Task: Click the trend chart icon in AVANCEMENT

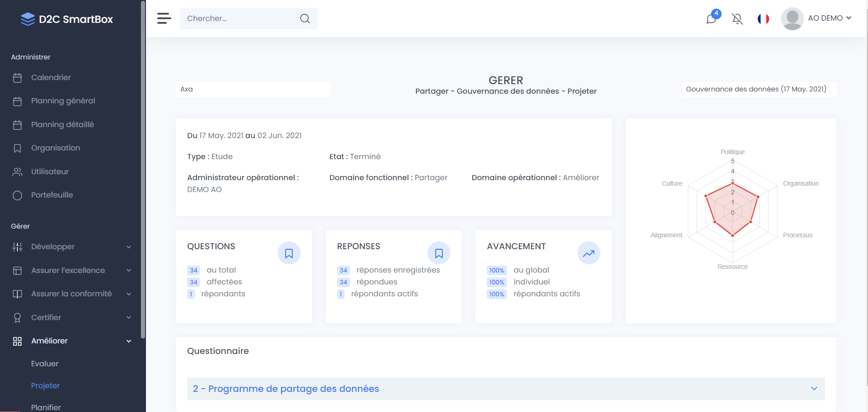Action: point(588,253)
